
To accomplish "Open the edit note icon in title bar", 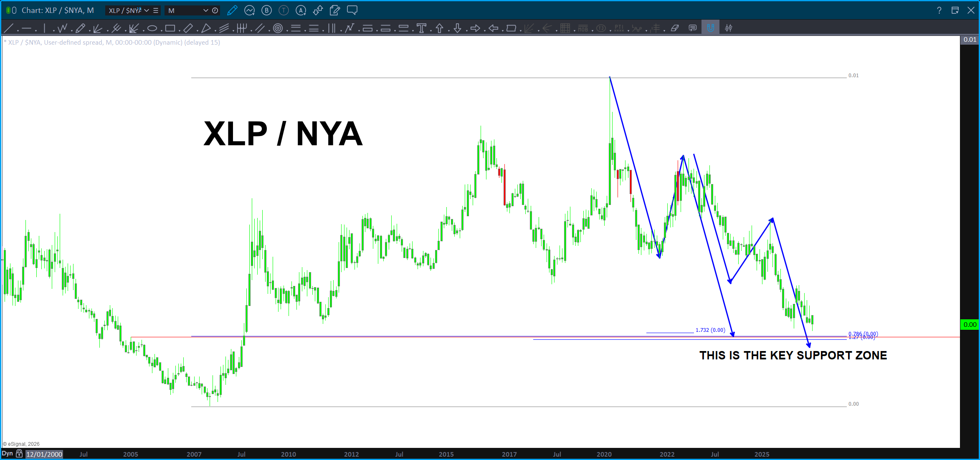I will (x=335, y=10).
